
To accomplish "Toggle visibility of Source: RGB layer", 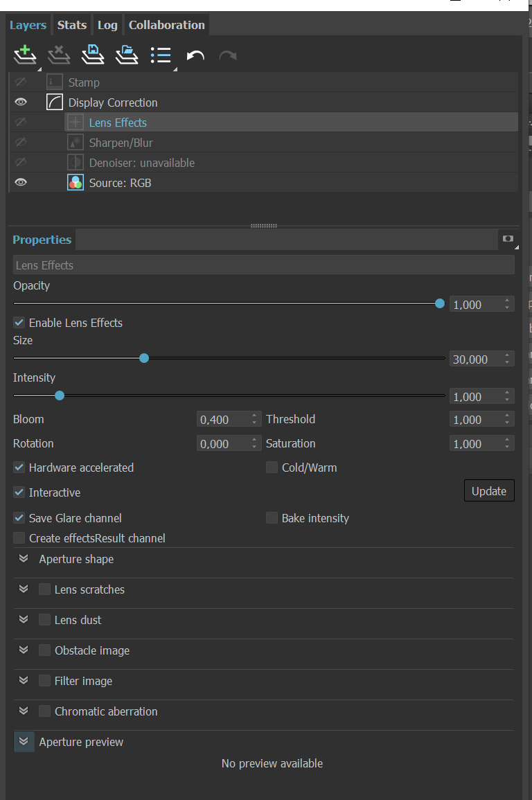I will [x=20, y=182].
